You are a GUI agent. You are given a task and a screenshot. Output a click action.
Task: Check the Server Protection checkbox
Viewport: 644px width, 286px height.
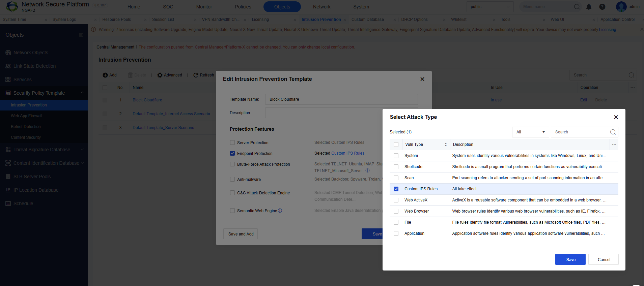coord(232,142)
